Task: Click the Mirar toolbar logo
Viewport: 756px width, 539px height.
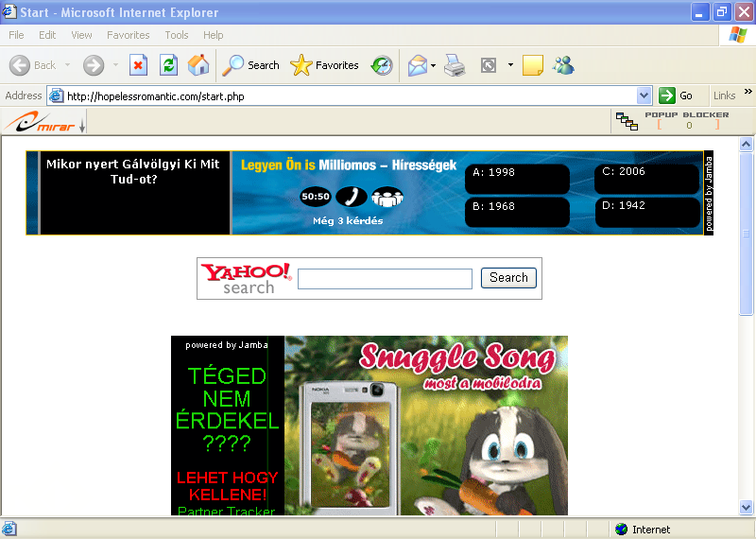Action: [40, 122]
